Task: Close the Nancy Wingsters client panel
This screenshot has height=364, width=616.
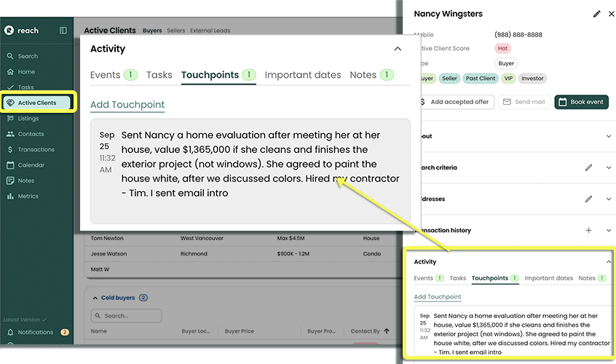Action: (x=611, y=14)
